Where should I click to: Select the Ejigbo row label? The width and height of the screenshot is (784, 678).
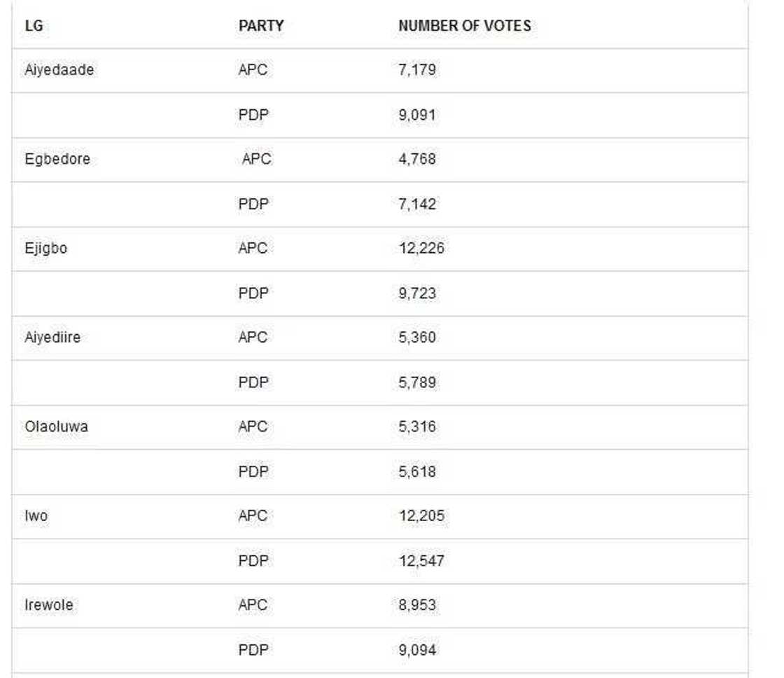click(45, 248)
